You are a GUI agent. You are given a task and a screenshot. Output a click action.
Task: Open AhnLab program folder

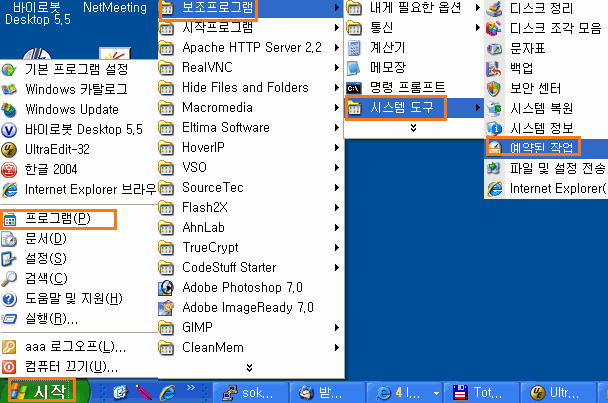[251, 228]
